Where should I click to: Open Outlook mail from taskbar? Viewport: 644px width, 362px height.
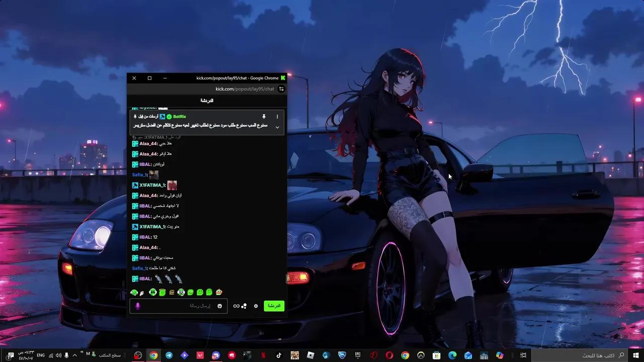(x=468, y=355)
